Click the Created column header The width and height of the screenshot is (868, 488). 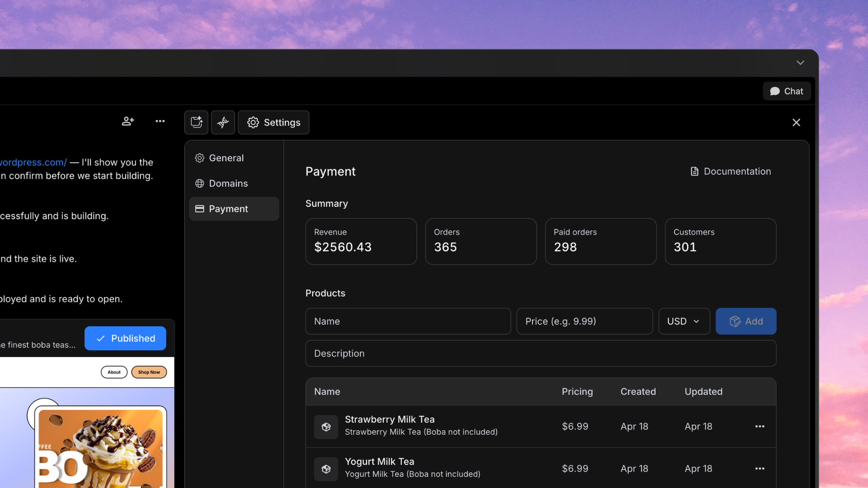(x=638, y=392)
